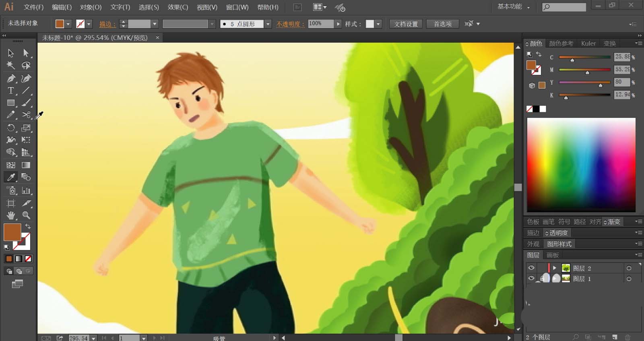Open the opacity 100% arrow

pyautogui.click(x=339, y=24)
